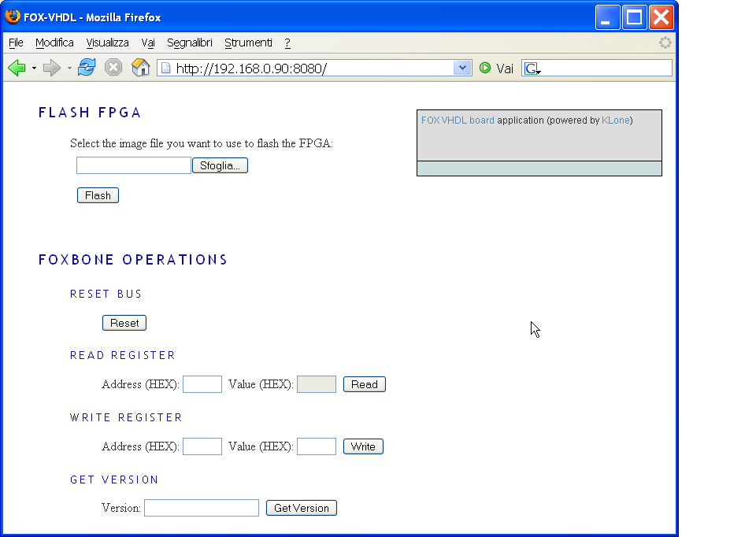Click the Reset bus button
The image size is (756, 537).
tap(124, 323)
